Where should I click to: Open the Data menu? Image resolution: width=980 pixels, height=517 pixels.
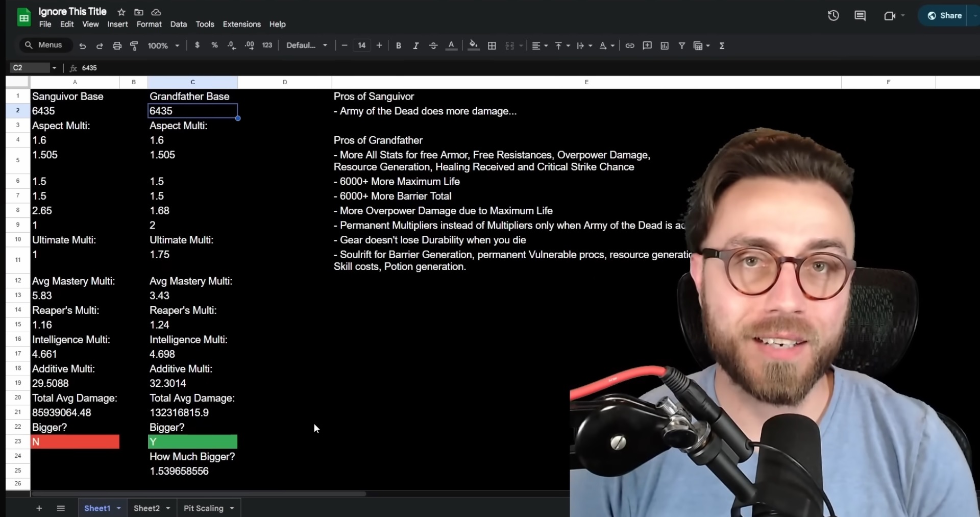pos(179,24)
